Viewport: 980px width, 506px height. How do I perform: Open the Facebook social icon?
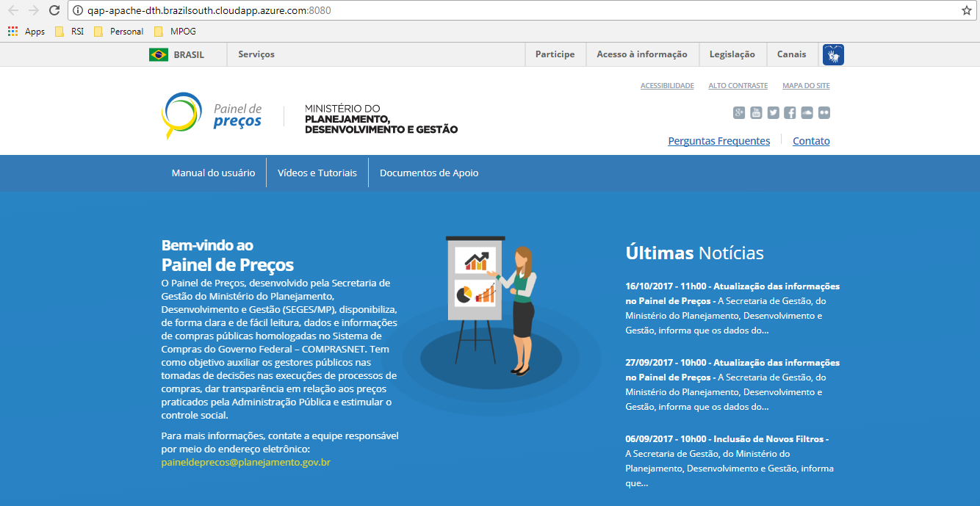point(790,112)
